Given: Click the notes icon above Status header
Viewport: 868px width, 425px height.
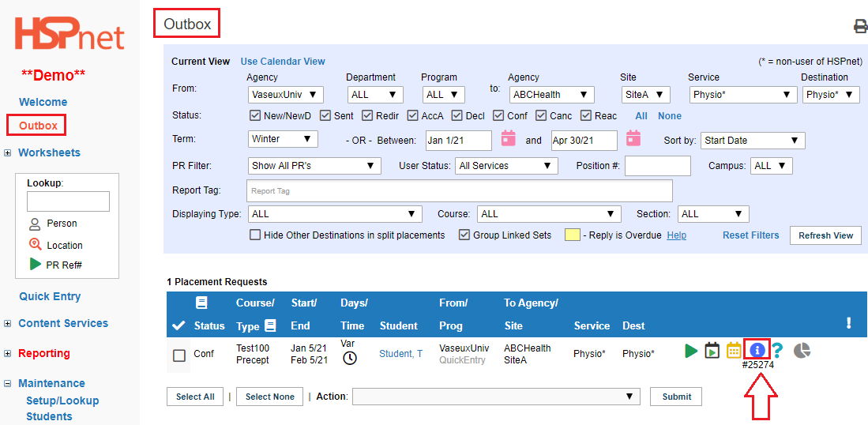Looking at the screenshot, I should [x=201, y=303].
